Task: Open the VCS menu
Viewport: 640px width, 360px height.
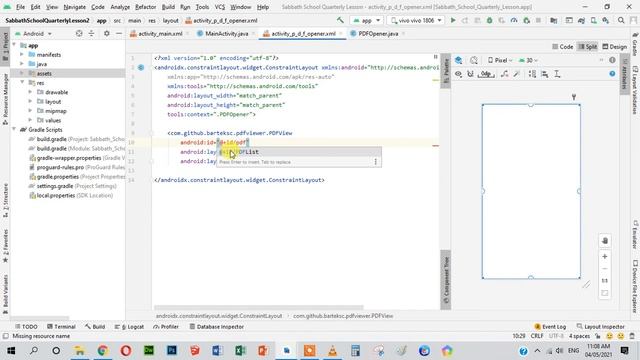Action: coord(220,7)
